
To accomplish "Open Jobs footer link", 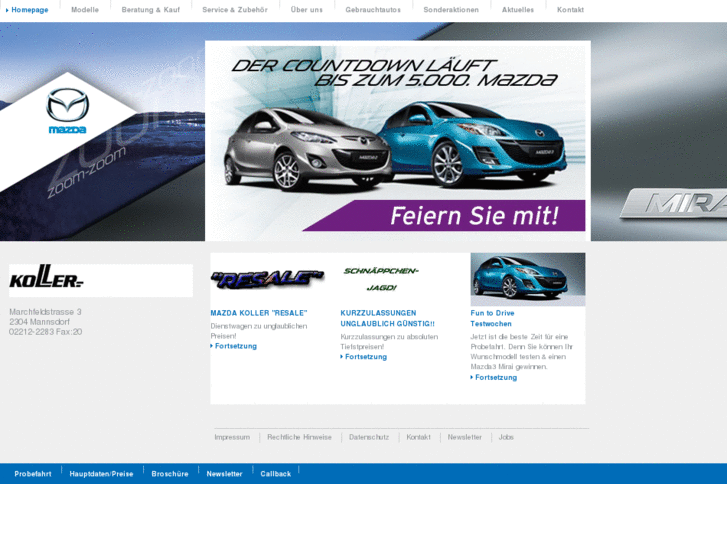I will point(506,437).
